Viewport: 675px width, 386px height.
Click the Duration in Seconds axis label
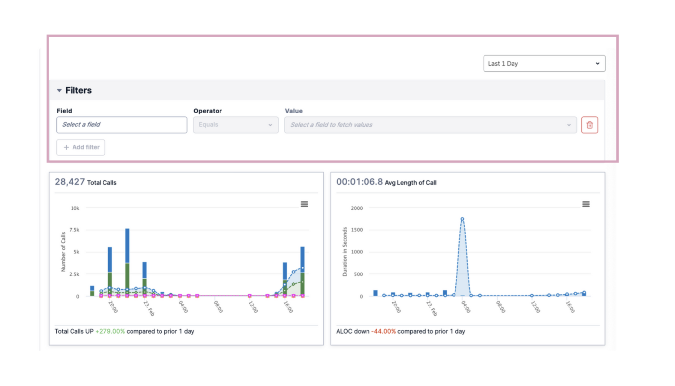(345, 252)
